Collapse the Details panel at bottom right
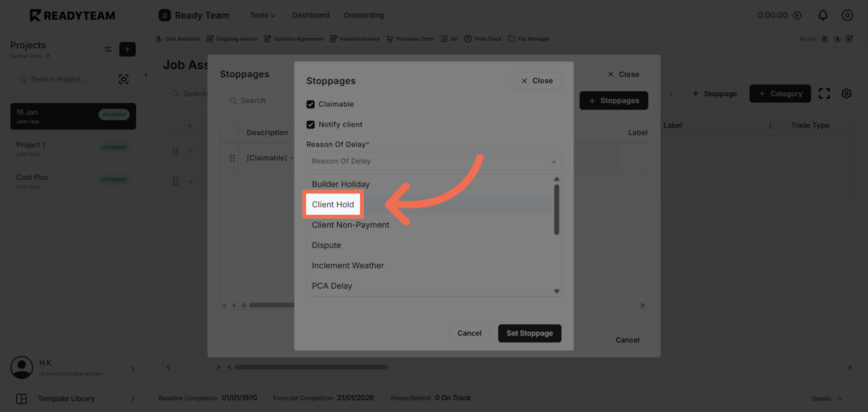The height and width of the screenshot is (412, 868). (x=827, y=398)
